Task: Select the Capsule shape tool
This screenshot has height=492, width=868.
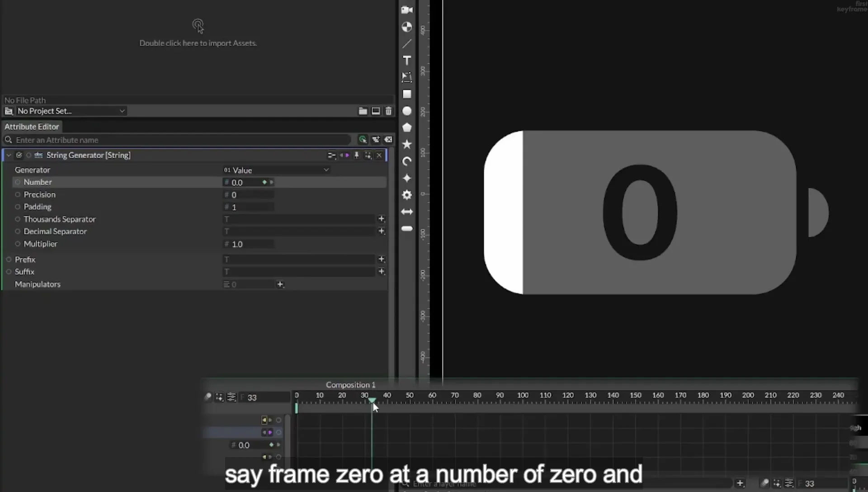Action: coord(407,229)
